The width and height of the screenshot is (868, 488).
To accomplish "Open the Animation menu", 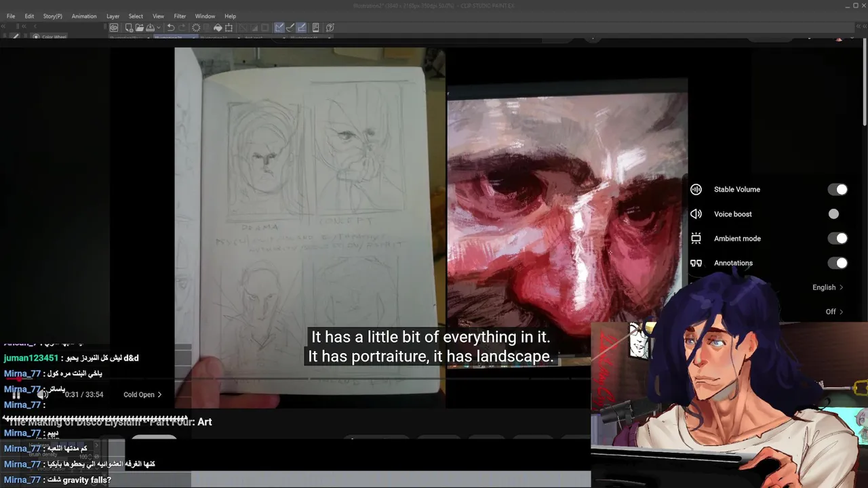I will point(84,16).
